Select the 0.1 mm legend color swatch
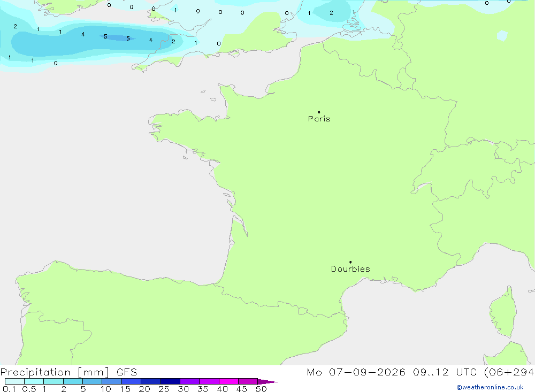The height and width of the screenshot is (392, 535). tap(14, 381)
